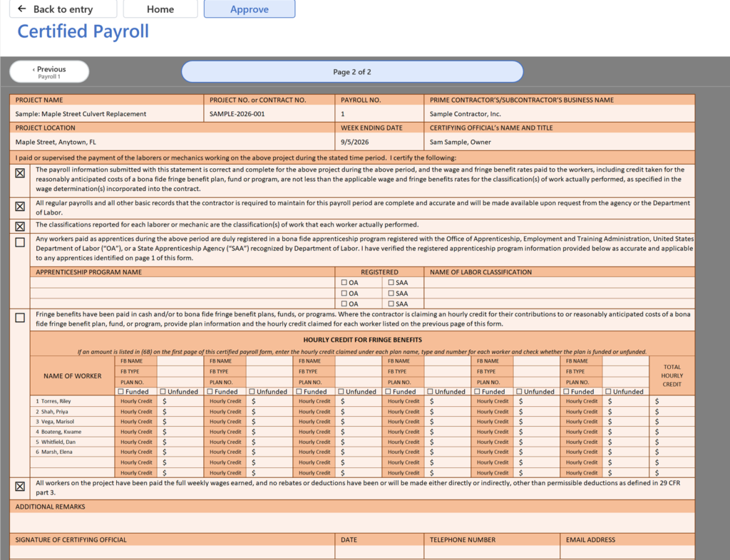The image size is (730, 560).
Task: Click project name Sample: Maple Street Culvert Replacement
Action: pos(81,114)
